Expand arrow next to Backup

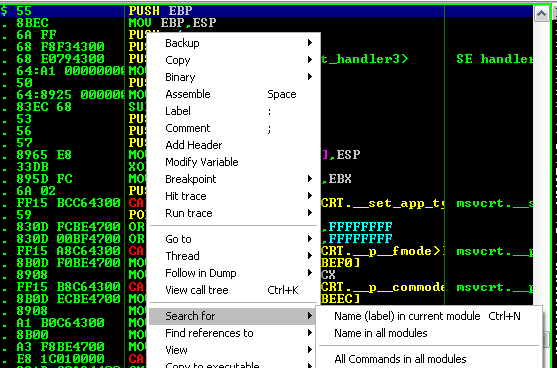[x=310, y=43]
